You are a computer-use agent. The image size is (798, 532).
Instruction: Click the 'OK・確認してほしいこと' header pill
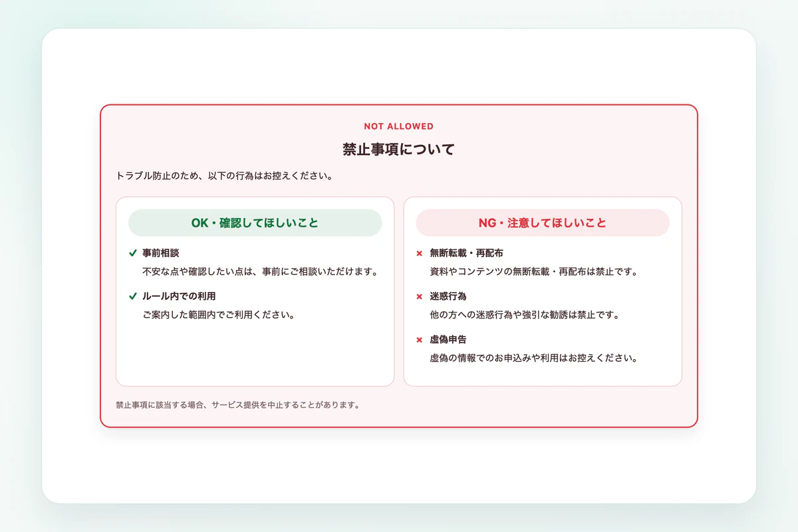click(255, 223)
